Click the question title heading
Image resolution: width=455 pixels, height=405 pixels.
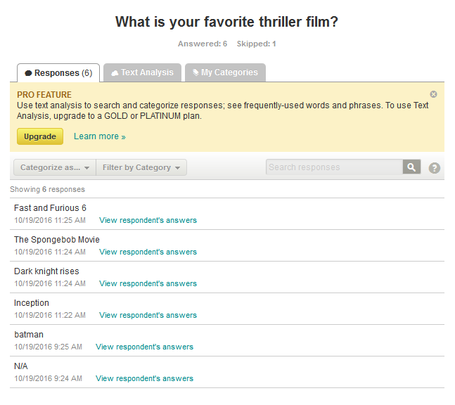pos(227,22)
